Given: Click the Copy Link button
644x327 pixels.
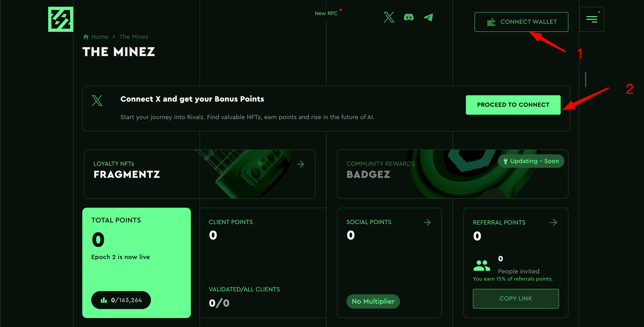Looking at the screenshot, I should tap(516, 299).
